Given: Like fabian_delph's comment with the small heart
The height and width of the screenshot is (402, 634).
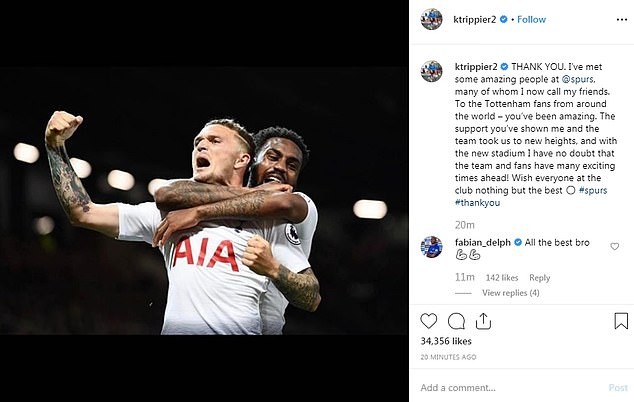Looking at the screenshot, I should (x=615, y=246).
